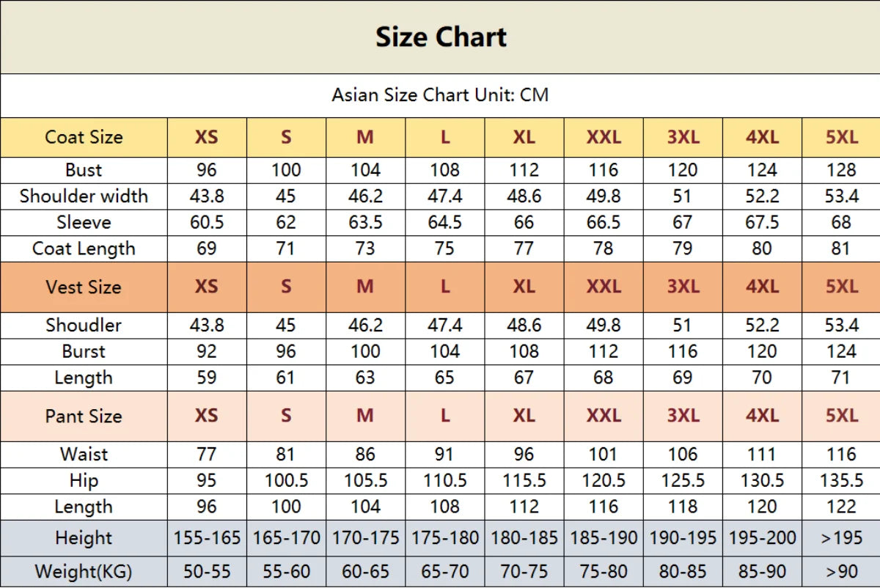Image resolution: width=880 pixels, height=588 pixels.
Task: Select the XS column in Coat Size row
Action: pyautogui.click(x=207, y=137)
